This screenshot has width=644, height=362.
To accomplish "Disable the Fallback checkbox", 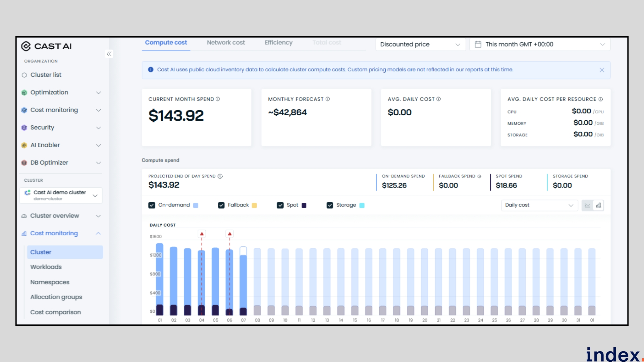I will pyautogui.click(x=221, y=205).
